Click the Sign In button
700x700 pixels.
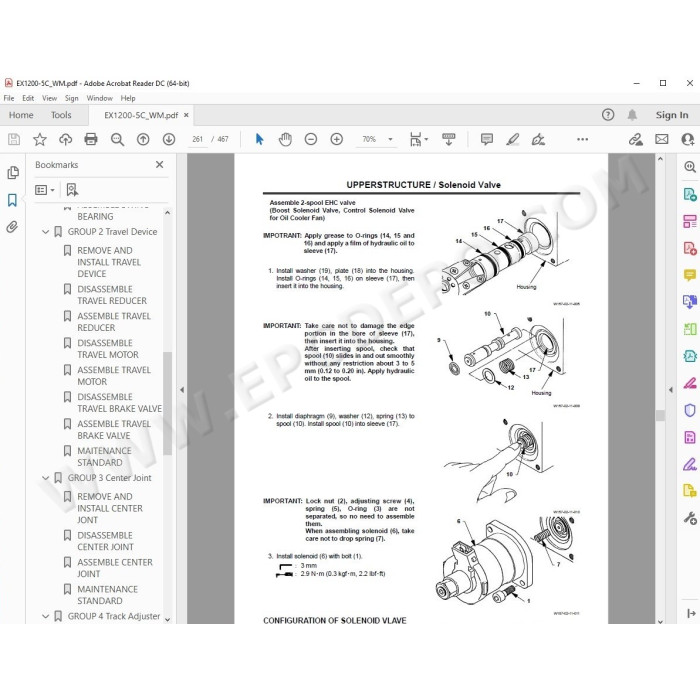(x=671, y=115)
